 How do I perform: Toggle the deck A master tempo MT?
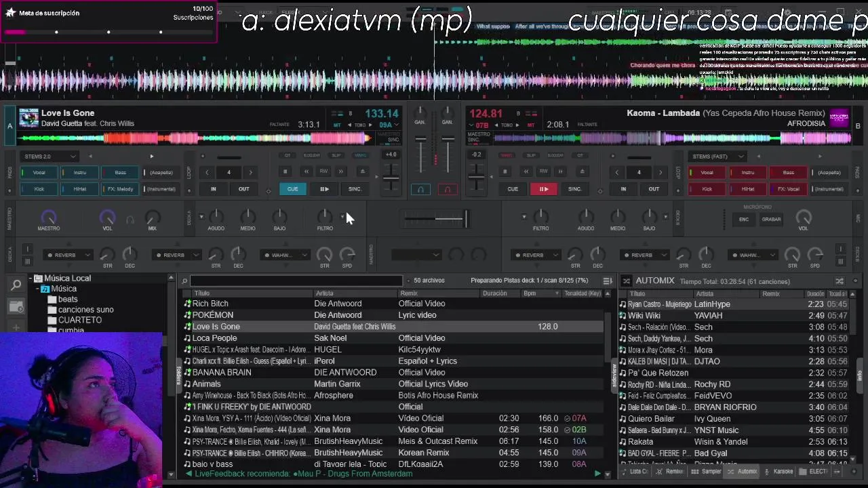[x=337, y=125]
